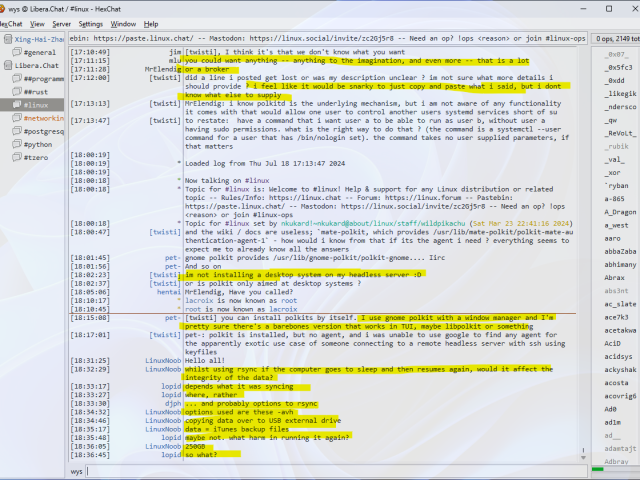The image size is (640, 480).
Task: Select the ##rust channel icon
Action: 17,91
